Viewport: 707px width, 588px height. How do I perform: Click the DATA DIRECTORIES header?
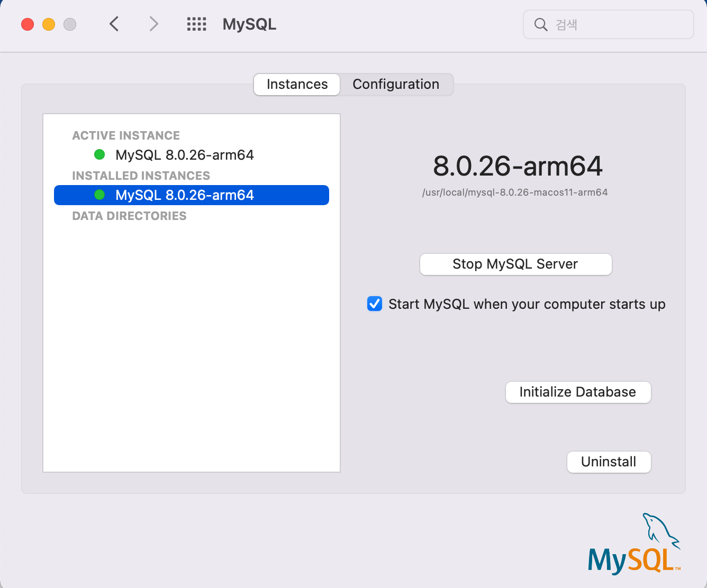tap(129, 216)
